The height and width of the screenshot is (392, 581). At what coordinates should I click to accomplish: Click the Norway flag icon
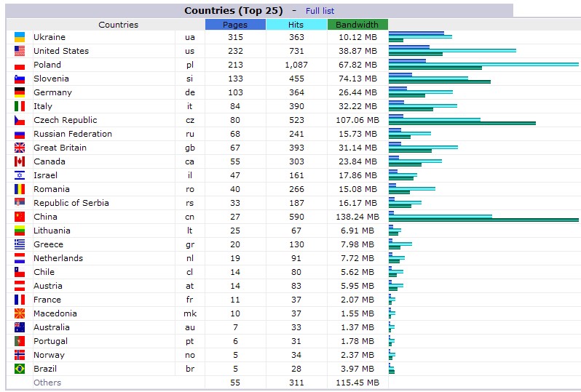click(x=20, y=355)
